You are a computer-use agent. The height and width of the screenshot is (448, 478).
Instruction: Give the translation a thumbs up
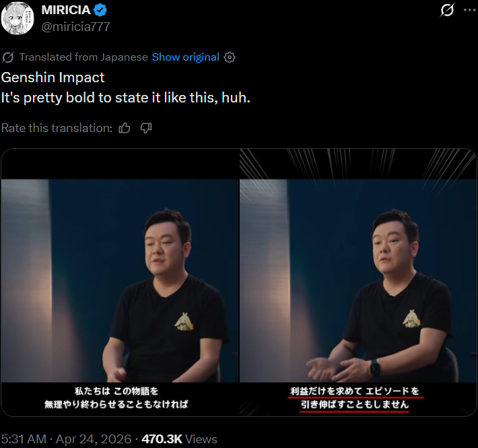125,128
